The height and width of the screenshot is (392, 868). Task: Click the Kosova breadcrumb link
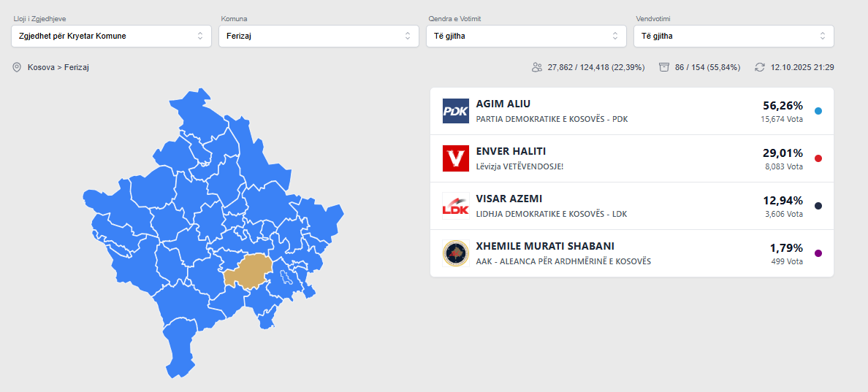tap(42, 67)
